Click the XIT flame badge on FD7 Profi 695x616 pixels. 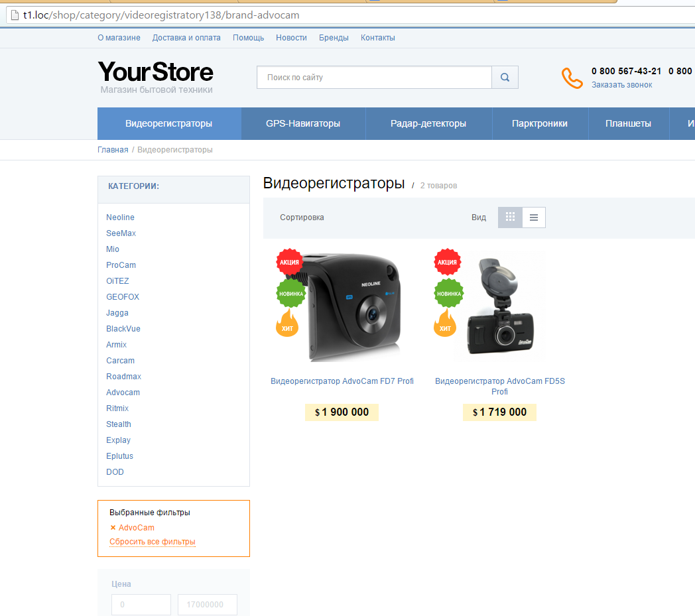point(286,324)
